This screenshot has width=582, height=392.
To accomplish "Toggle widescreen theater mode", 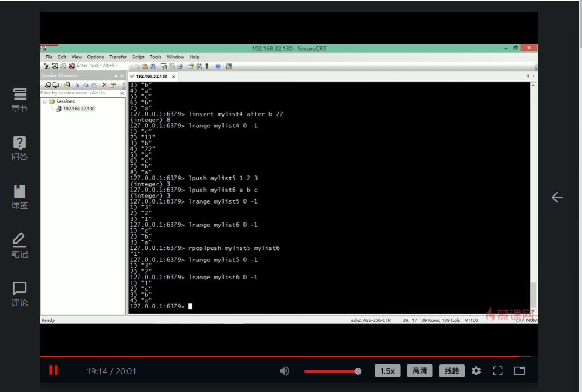I will tap(519, 370).
